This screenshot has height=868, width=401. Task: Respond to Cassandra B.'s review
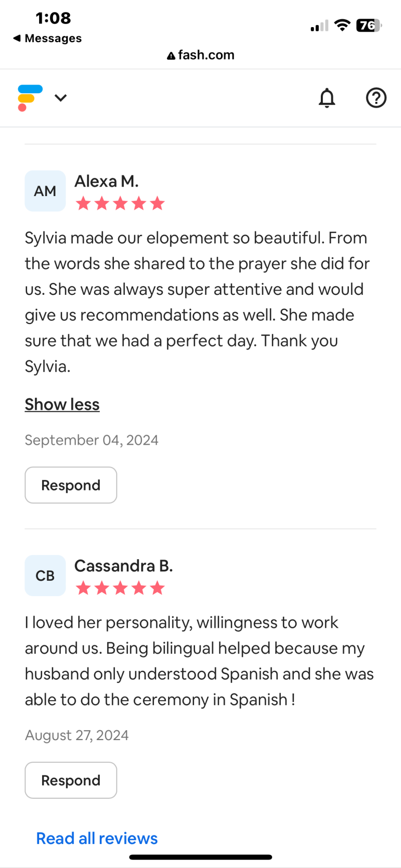(x=71, y=780)
